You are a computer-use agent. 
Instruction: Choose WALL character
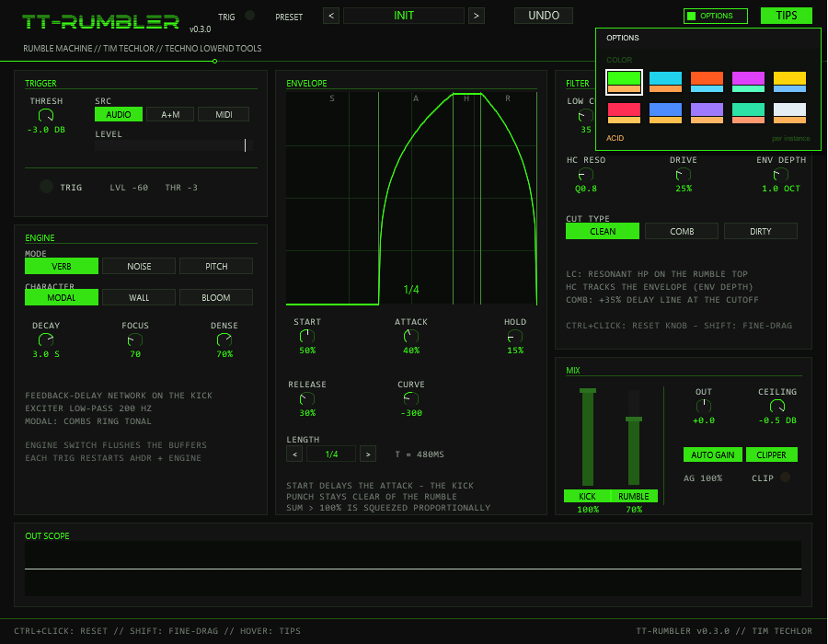pos(139,297)
